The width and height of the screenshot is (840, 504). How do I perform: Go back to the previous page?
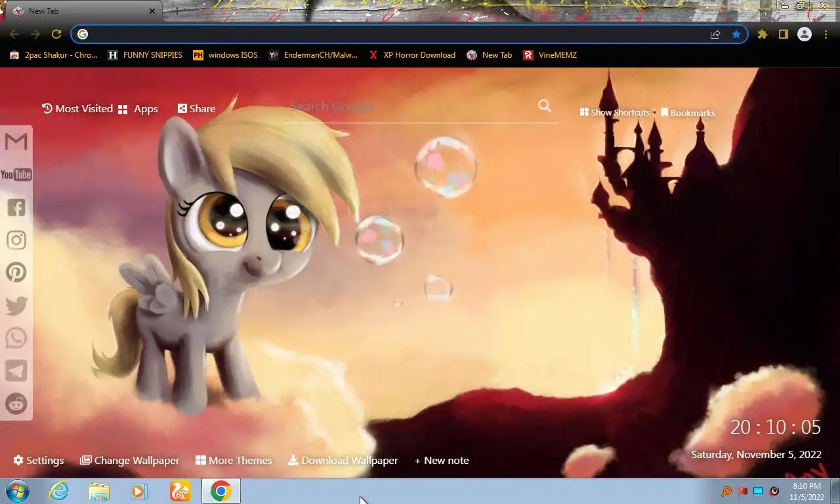pos(14,34)
